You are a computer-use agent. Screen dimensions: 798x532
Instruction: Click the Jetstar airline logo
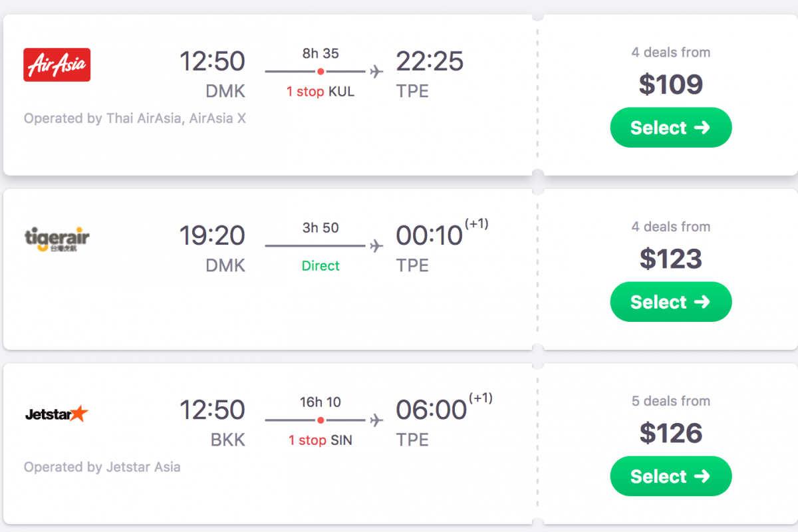click(57, 414)
